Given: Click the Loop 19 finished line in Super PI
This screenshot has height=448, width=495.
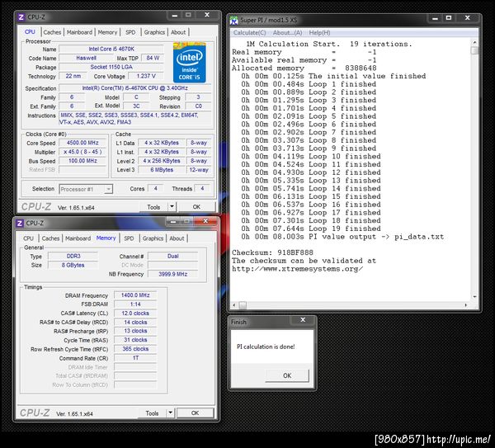Looking at the screenshot, I should [311, 229].
